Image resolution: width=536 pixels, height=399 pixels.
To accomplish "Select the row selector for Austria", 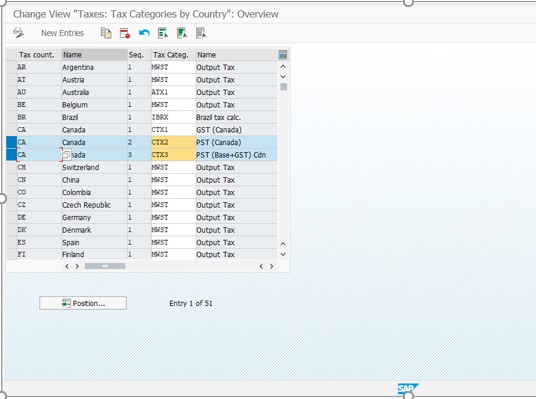I will click(x=12, y=80).
